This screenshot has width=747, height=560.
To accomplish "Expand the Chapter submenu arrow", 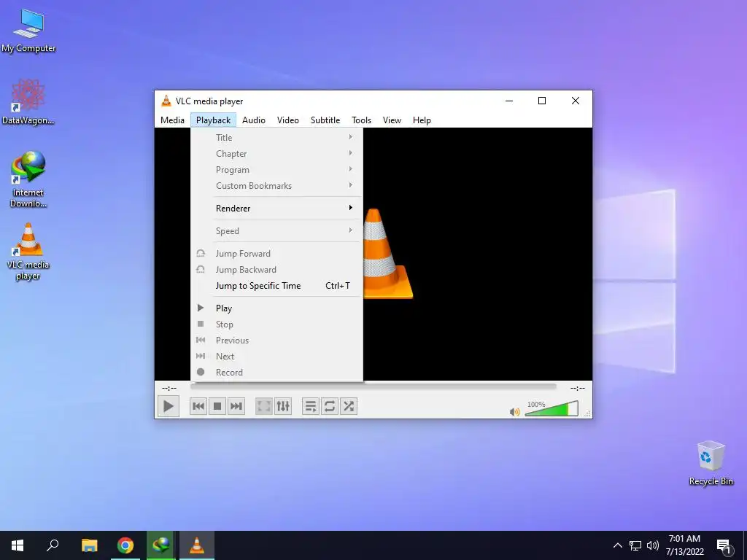I will (x=351, y=153).
